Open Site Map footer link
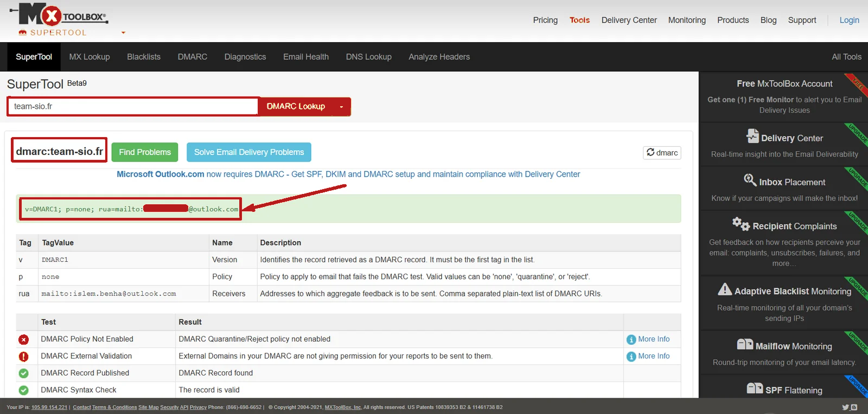Image resolution: width=868 pixels, height=414 pixels. coord(149,407)
